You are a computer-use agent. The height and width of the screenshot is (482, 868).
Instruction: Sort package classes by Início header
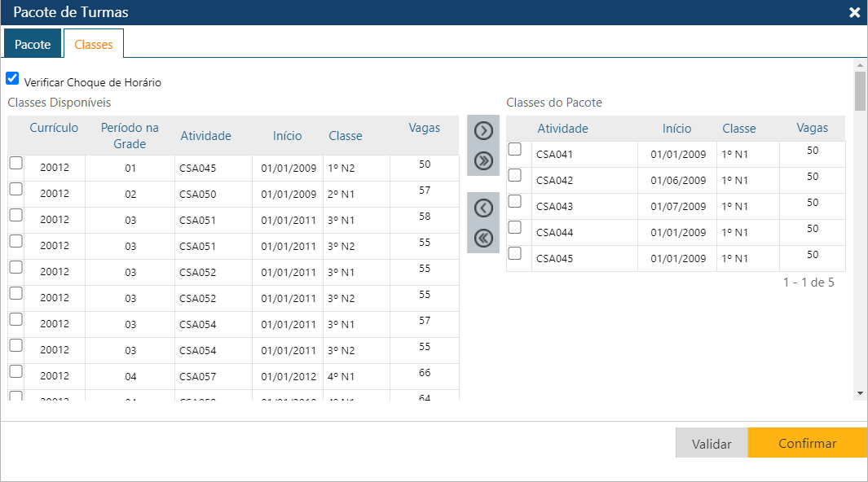click(x=676, y=129)
